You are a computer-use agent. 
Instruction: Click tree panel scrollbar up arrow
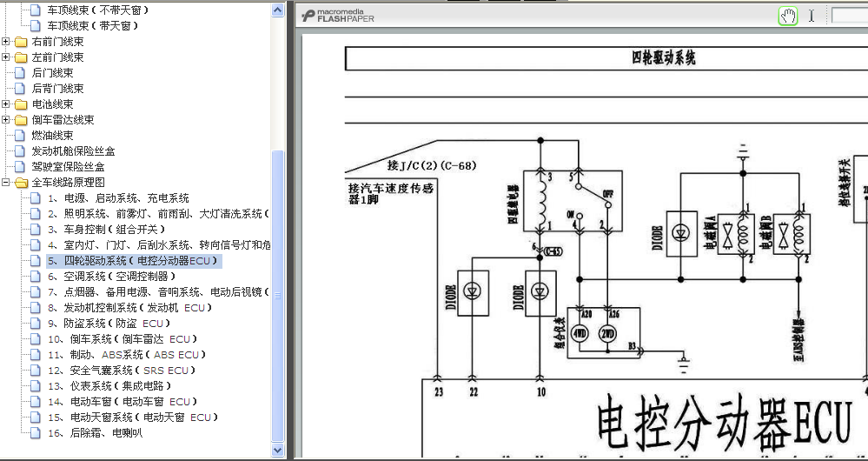point(278,10)
